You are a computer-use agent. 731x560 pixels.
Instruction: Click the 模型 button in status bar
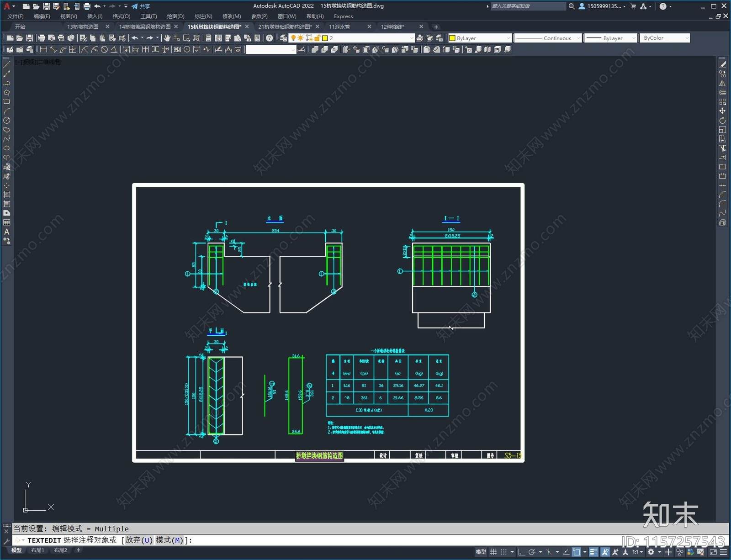481,552
